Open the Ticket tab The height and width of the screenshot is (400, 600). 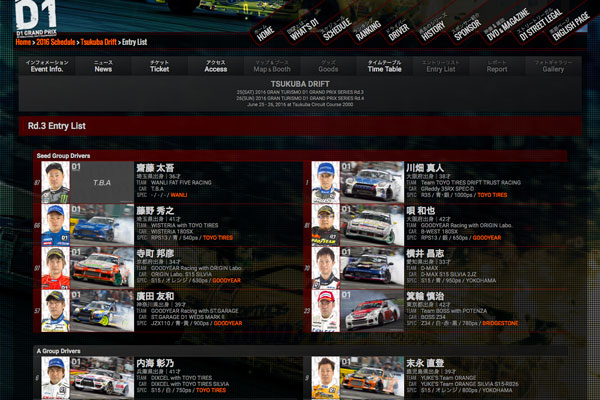tap(159, 66)
